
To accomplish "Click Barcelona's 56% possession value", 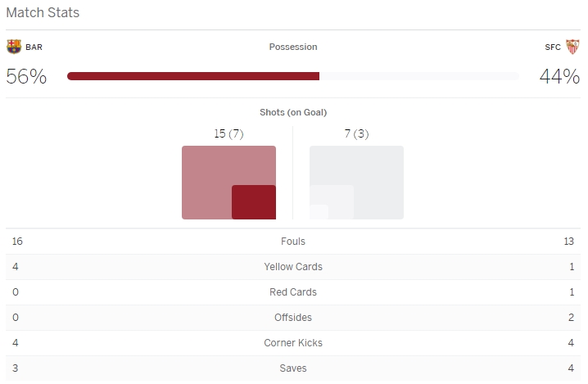I will click(26, 77).
